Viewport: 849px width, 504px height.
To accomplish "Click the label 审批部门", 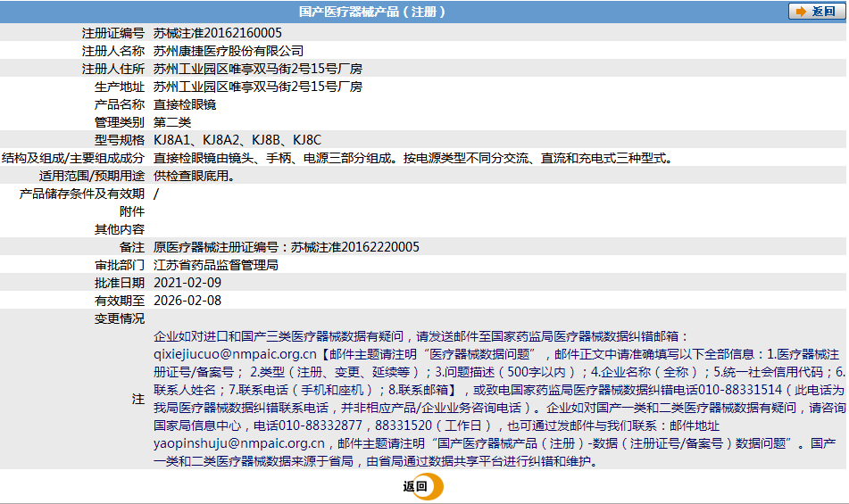I will (x=120, y=265).
